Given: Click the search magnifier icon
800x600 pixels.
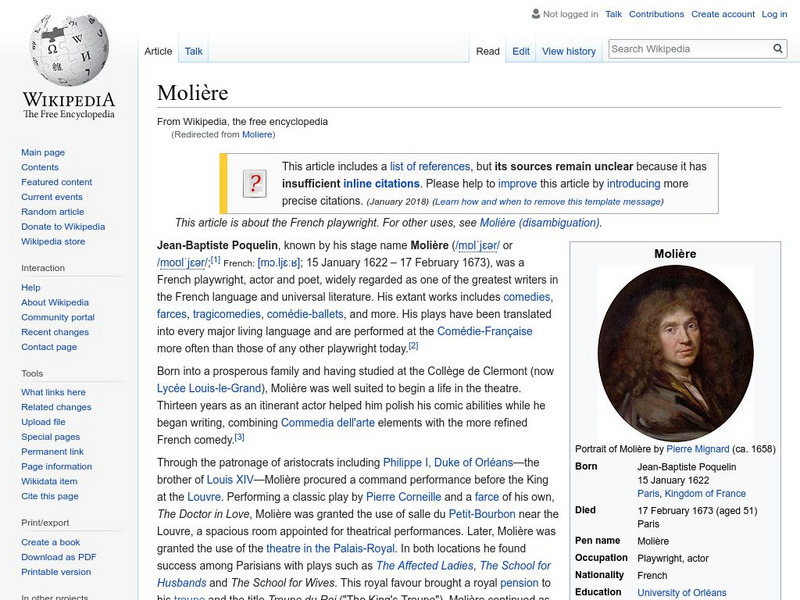Looking at the screenshot, I should (x=778, y=48).
